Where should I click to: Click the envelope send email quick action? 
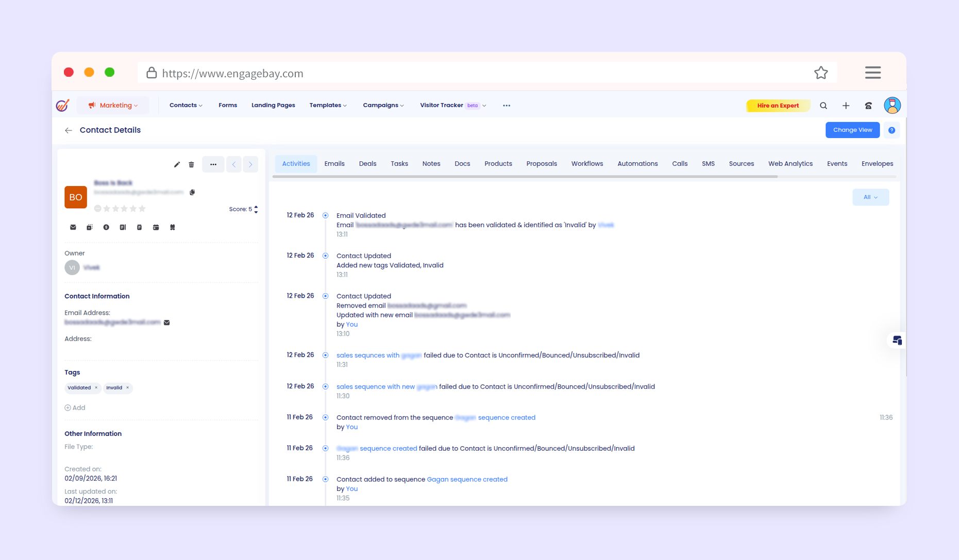point(73,227)
